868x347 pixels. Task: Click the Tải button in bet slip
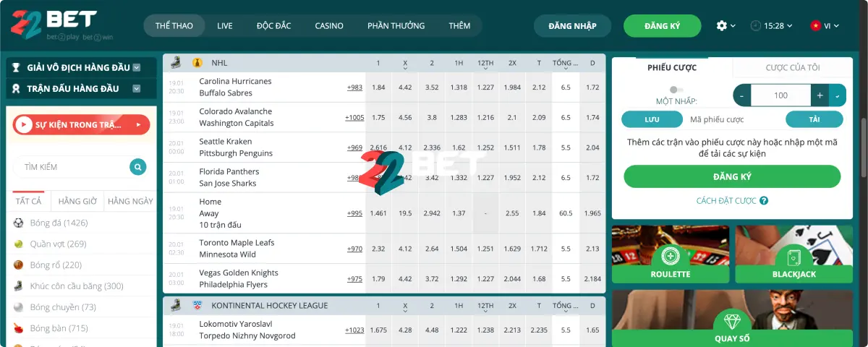pyautogui.click(x=815, y=119)
